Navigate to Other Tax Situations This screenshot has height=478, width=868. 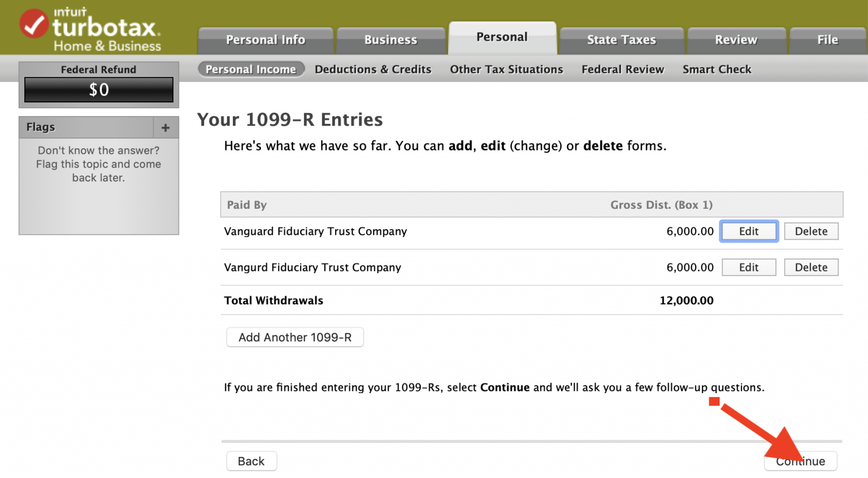[506, 70]
